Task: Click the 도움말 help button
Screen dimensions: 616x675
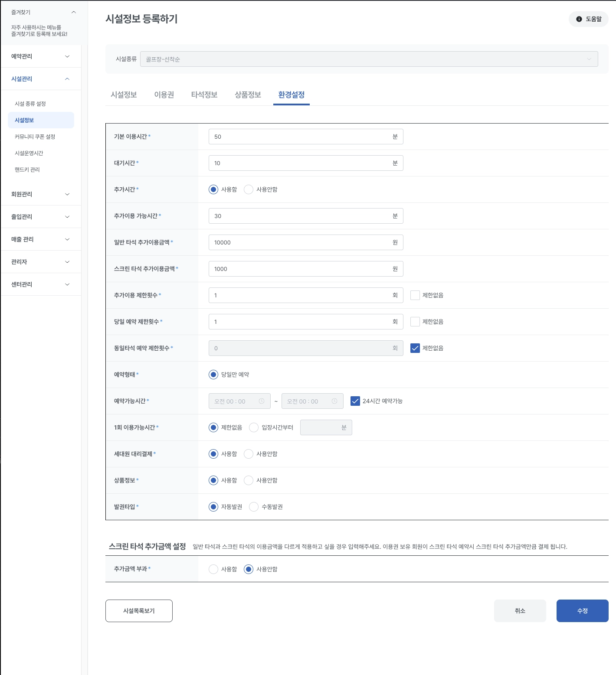Action: (x=589, y=19)
